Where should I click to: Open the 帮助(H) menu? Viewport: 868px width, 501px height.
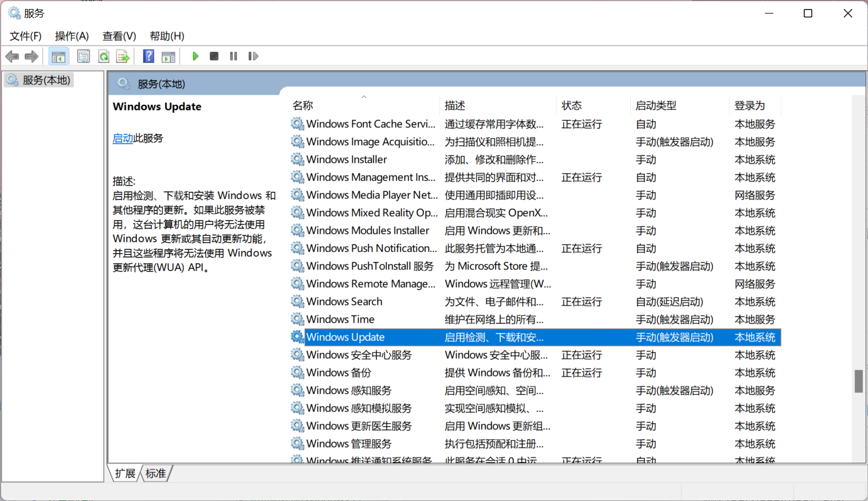click(x=167, y=36)
